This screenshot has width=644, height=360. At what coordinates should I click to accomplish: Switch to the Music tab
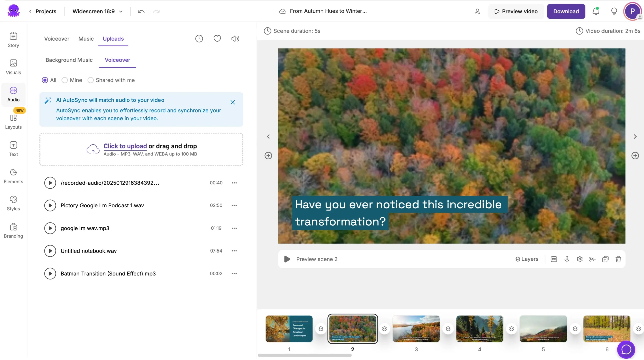tap(86, 39)
